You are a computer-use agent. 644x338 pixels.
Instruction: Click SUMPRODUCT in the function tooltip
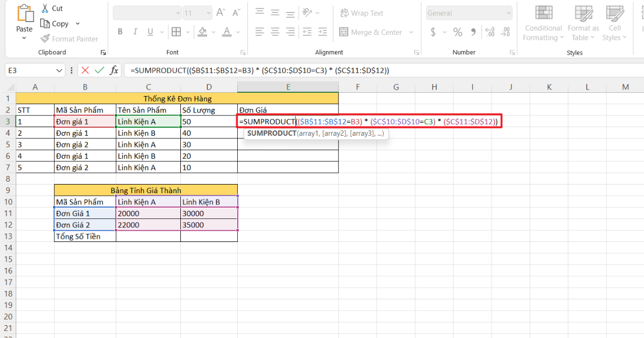272,133
